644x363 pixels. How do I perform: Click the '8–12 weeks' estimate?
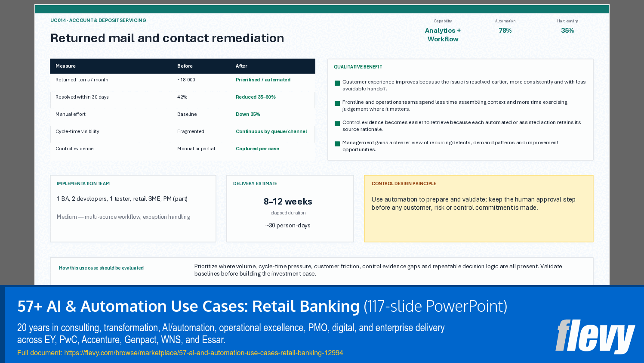pos(288,202)
